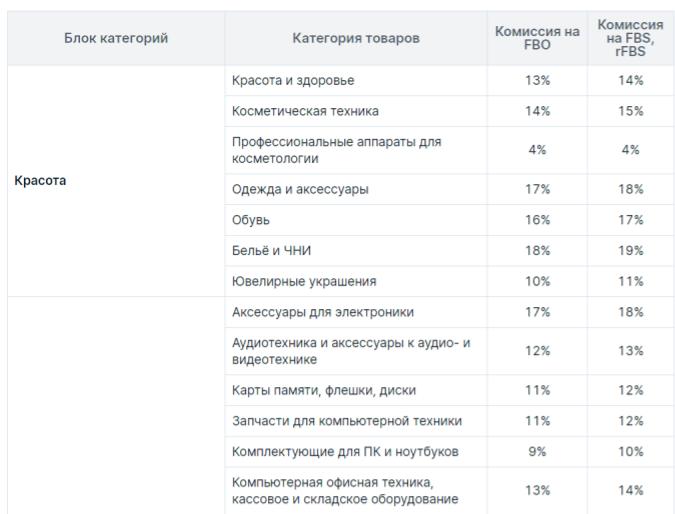Select the "Красота и здоровье" category cell
Viewport: 675px width, 514px height.
pyautogui.click(x=293, y=80)
